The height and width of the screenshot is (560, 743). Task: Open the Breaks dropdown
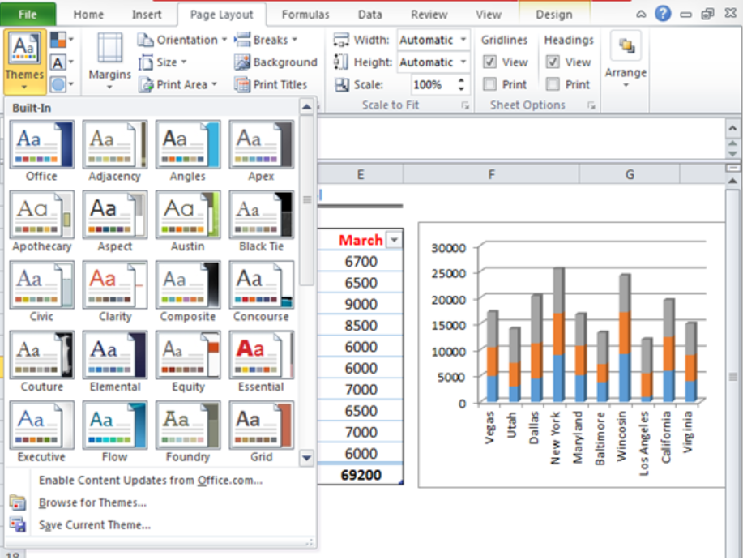[x=266, y=40]
